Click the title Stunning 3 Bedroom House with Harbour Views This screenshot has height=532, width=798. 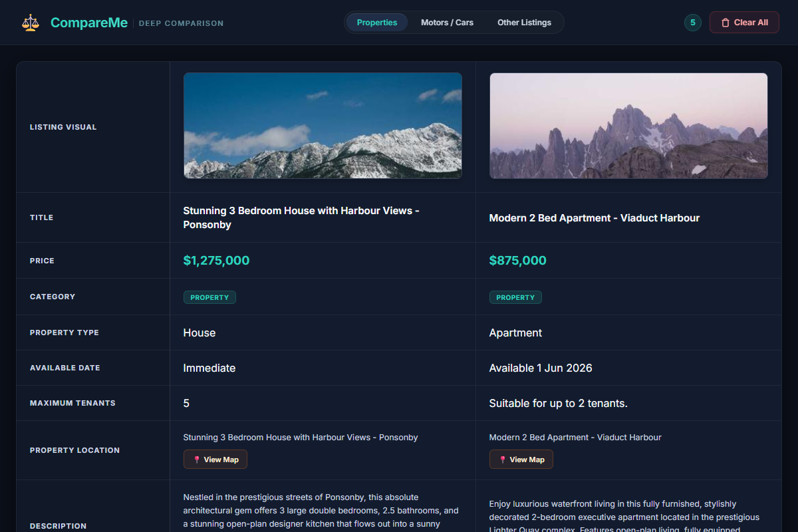click(301, 217)
